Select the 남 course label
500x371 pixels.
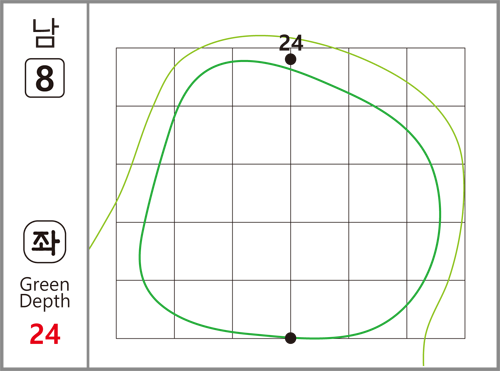point(45,33)
